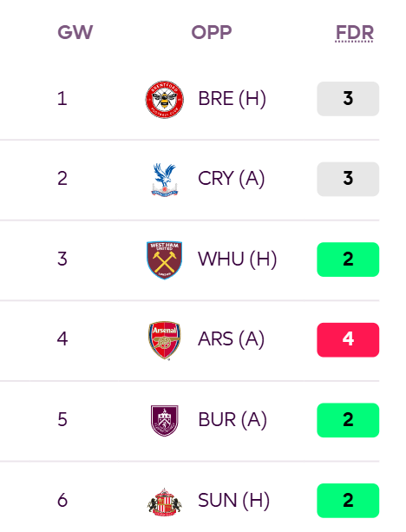Screen dimensions: 406x532
Task: Click the BRE (H) fixture label
Action: [x=232, y=99]
